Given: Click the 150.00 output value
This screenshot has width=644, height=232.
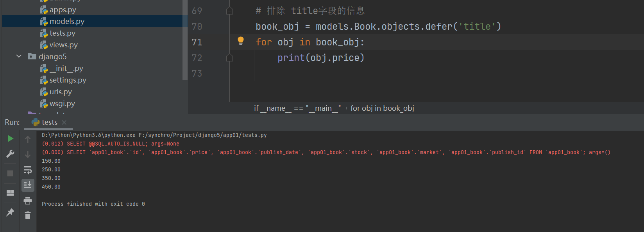Looking at the screenshot, I should tap(51, 161).
